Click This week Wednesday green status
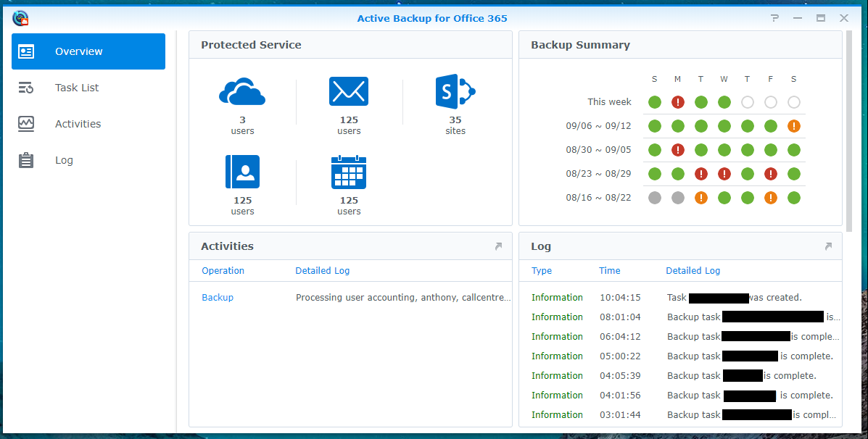Screen dimensions: 868x439 724,102
